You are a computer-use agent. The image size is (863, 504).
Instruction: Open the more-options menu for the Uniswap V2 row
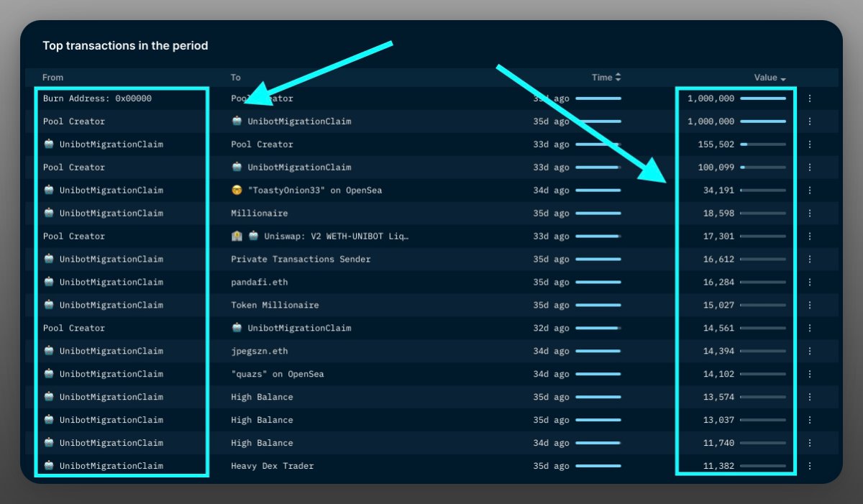pyautogui.click(x=810, y=237)
